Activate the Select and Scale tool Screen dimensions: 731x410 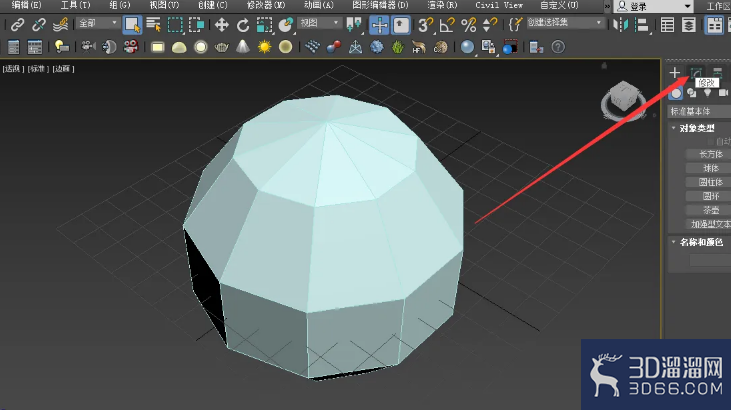click(x=264, y=24)
